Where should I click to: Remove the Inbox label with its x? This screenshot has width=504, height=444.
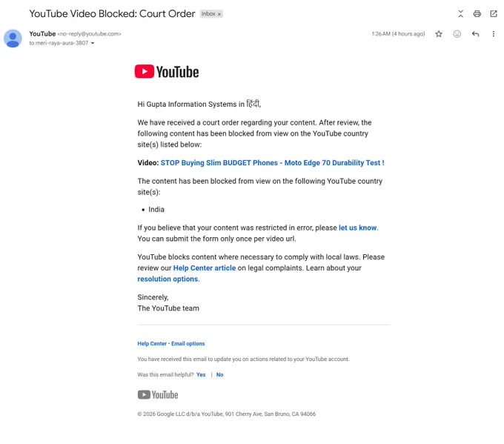pos(219,14)
